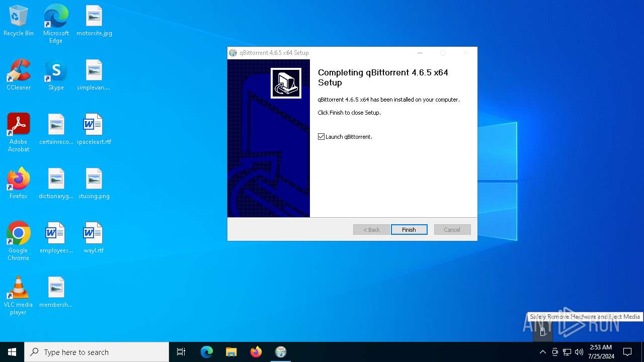Select the motorsite.jpg file
This screenshot has height=362, width=644.
point(94,21)
